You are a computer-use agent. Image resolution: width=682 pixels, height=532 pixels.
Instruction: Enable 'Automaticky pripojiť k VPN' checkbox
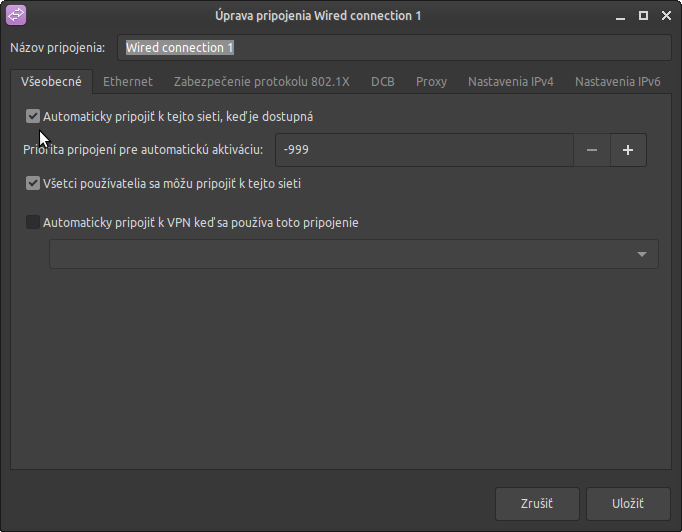click(33, 223)
